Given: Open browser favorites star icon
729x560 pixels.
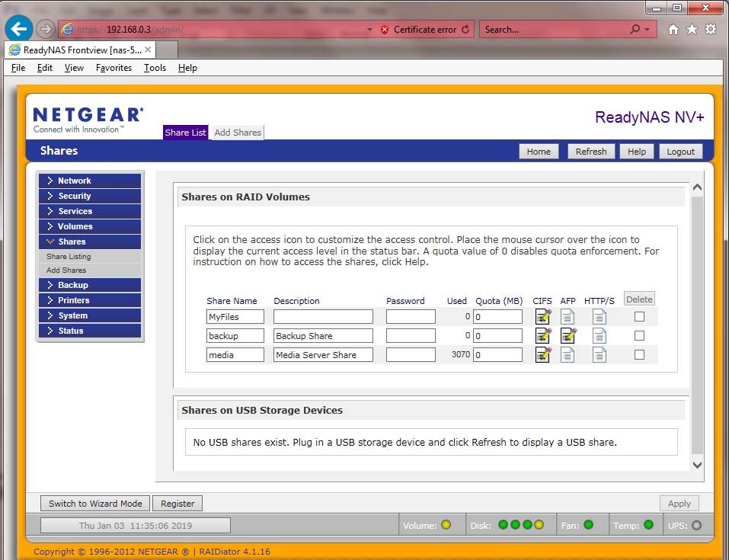Looking at the screenshot, I should (x=692, y=29).
